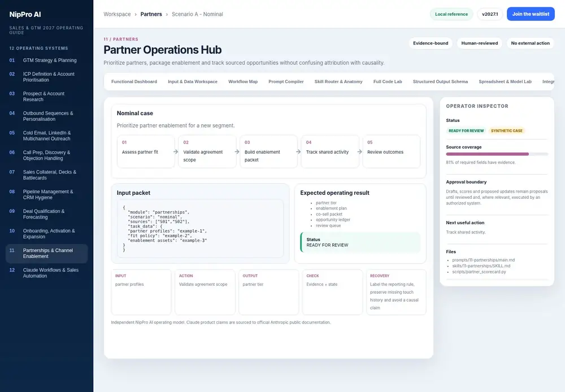
Task: Select Deal Qualification & Forecasting
Action: tap(46, 214)
